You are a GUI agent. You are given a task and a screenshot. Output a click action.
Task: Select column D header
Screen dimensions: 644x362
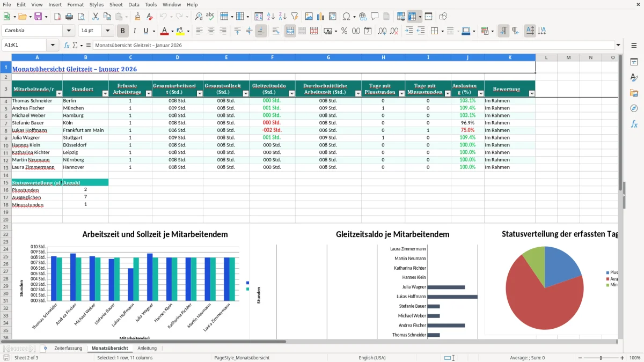click(x=177, y=57)
